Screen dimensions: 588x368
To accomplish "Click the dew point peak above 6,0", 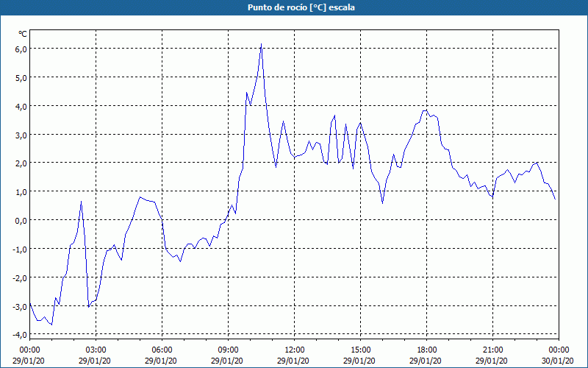I will [262, 44].
